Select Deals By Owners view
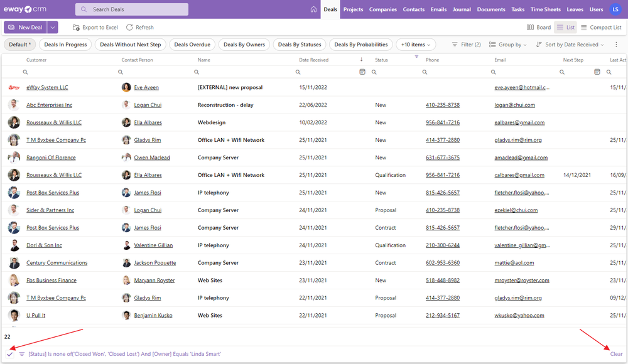The height and width of the screenshot is (364, 628). 244,45
